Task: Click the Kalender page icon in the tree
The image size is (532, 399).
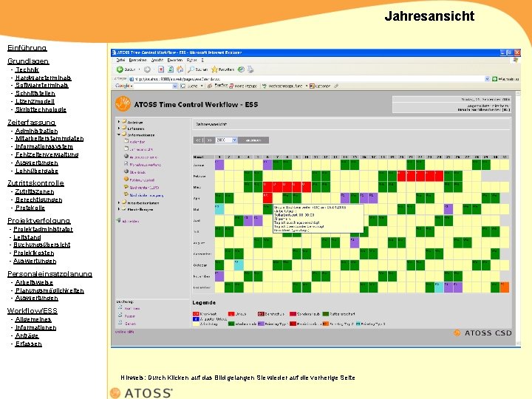Action: [126, 141]
